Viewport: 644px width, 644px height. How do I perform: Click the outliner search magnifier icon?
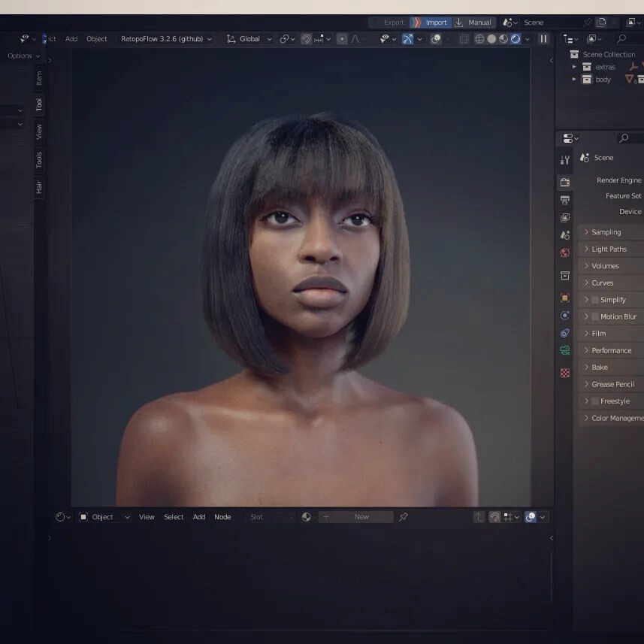[x=621, y=38]
